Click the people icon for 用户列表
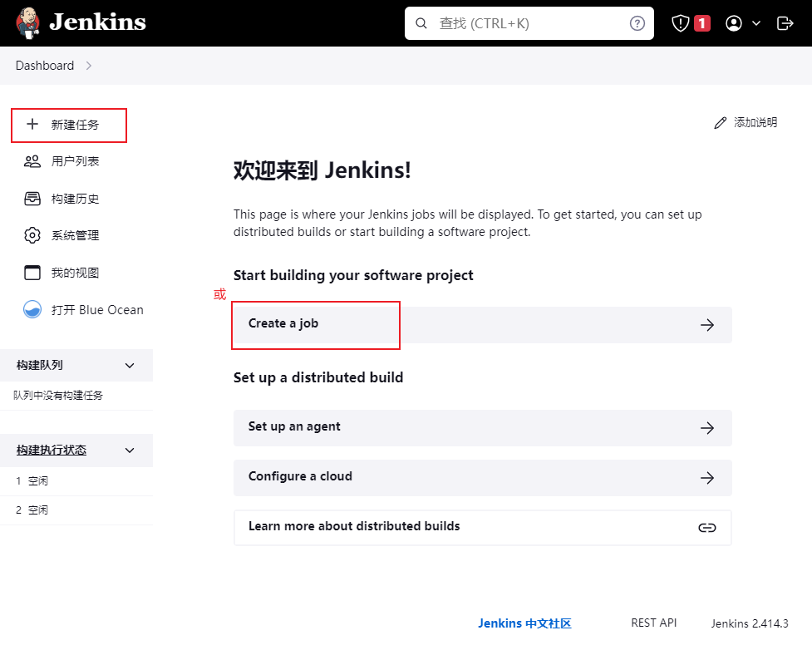The image size is (812, 650). click(x=32, y=161)
